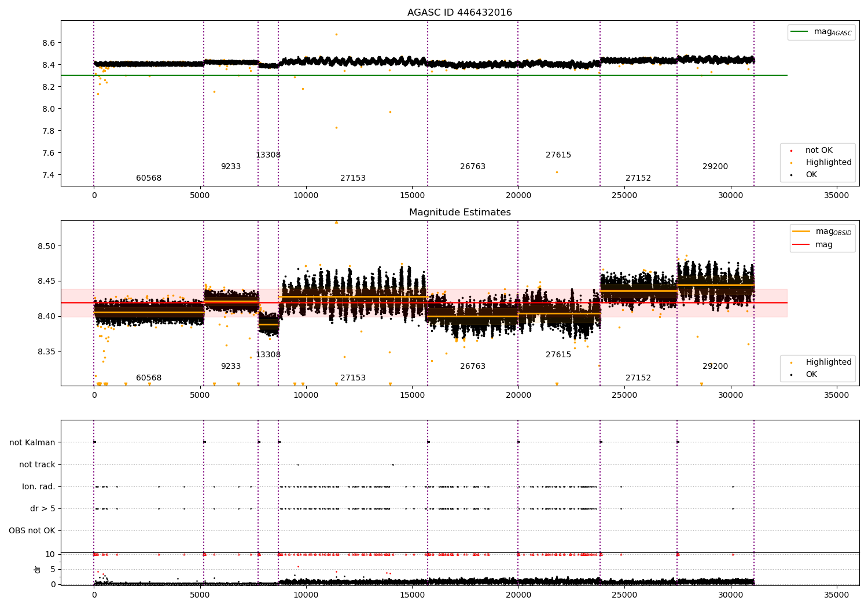Click obsid 27153 in the Magnitude Estimates plot
The width and height of the screenshot is (868, 608).
pos(353,378)
